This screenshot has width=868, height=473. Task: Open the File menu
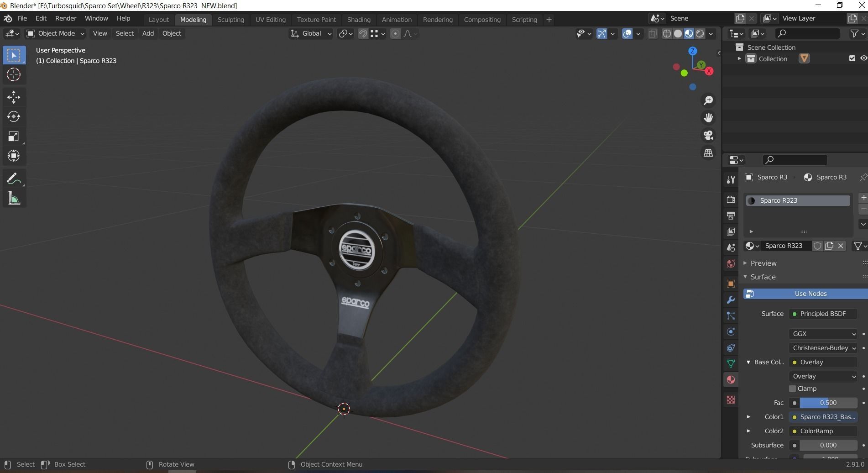coord(22,18)
